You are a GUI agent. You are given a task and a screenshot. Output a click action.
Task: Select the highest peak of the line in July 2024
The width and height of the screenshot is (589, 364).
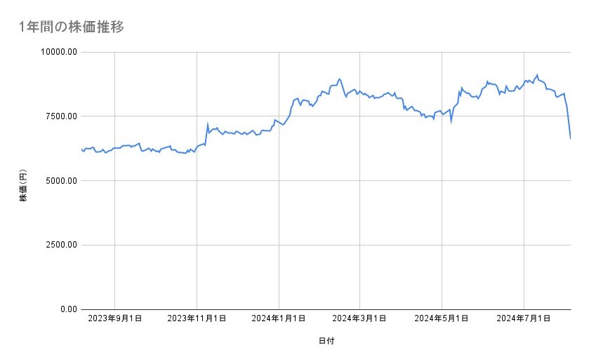pos(537,75)
